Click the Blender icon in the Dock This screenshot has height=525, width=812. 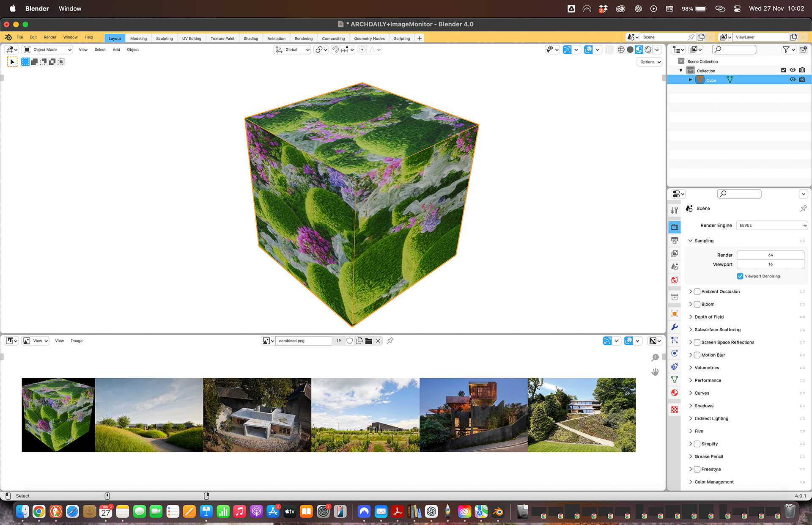pos(498,512)
